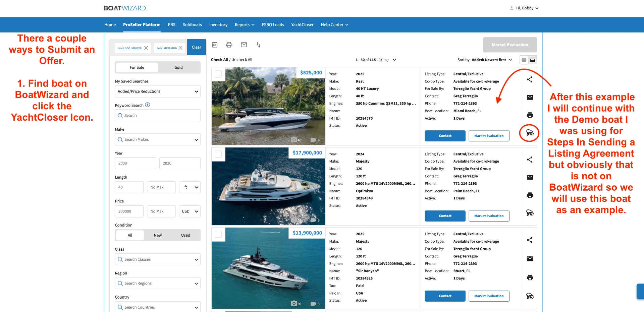Open YachtCloser for the $17,900,000 Majesty listing

point(530,213)
